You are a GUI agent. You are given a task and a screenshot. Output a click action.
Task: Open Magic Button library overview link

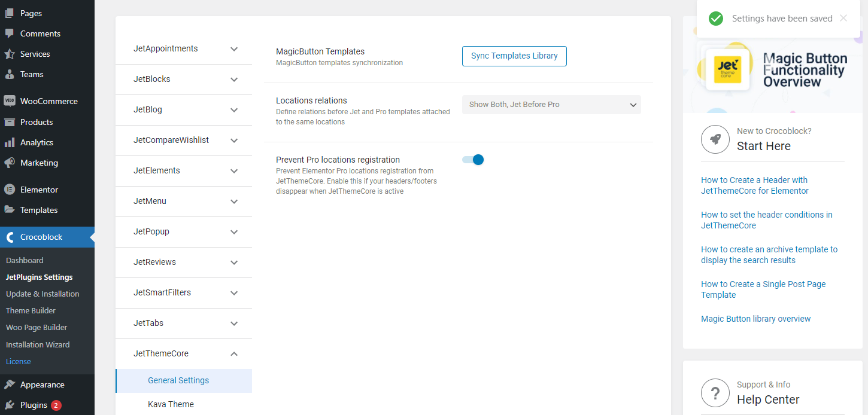coord(755,319)
